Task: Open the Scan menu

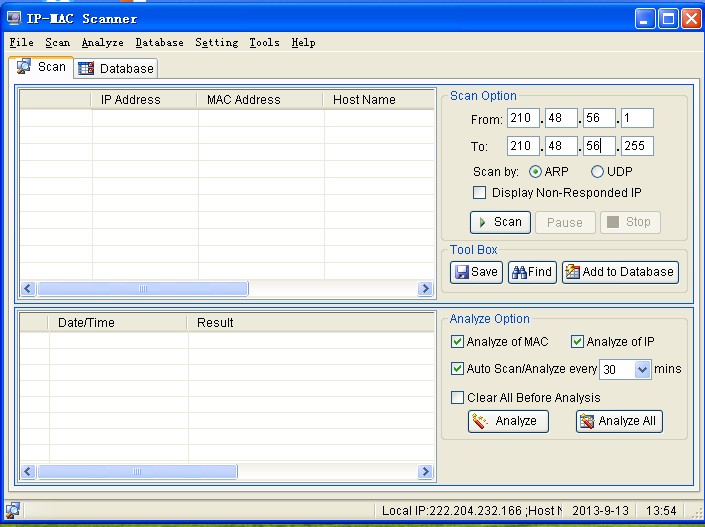Action: pos(58,43)
